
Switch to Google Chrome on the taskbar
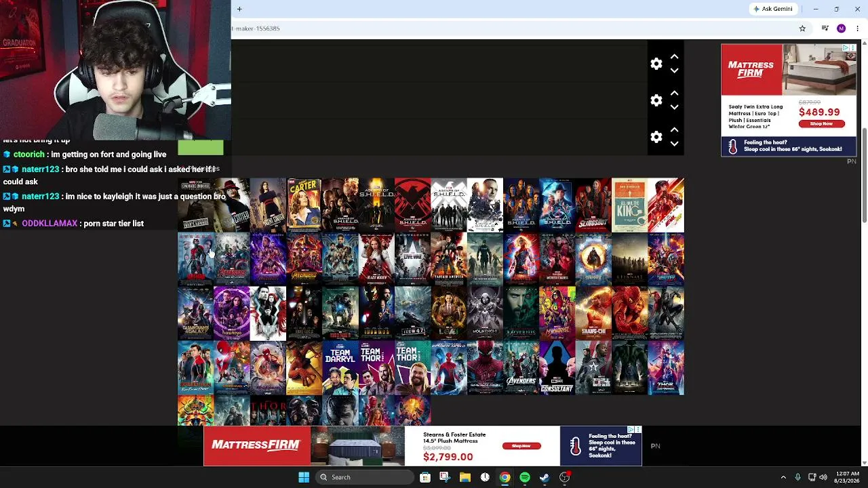pyautogui.click(x=505, y=477)
